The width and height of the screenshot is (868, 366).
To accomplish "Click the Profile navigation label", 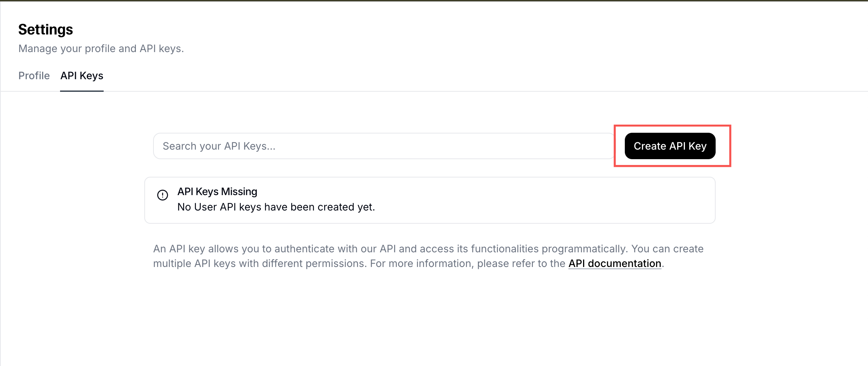I will pos(34,76).
